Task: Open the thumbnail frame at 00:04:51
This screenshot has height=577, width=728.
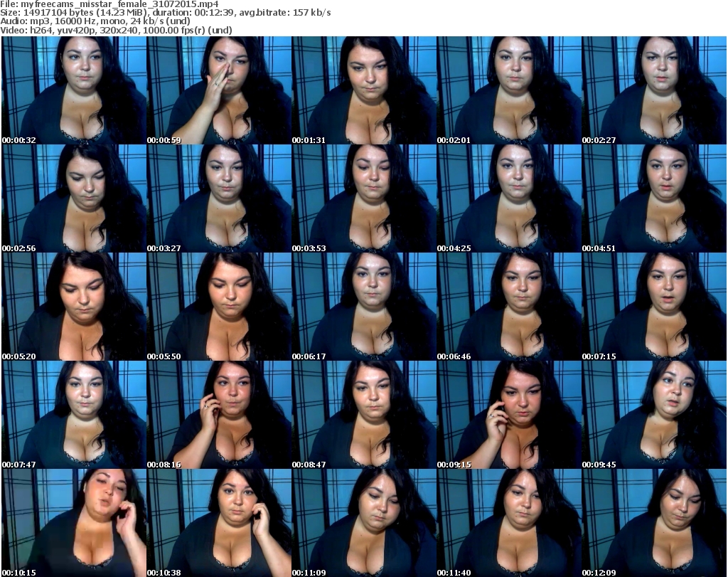Action: coord(654,198)
